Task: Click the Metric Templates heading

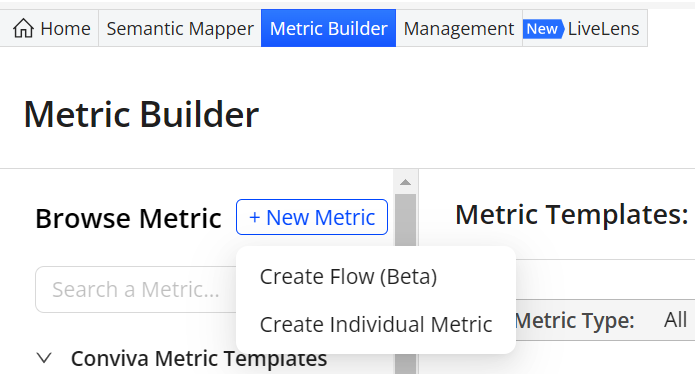Action: click(572, 214)
